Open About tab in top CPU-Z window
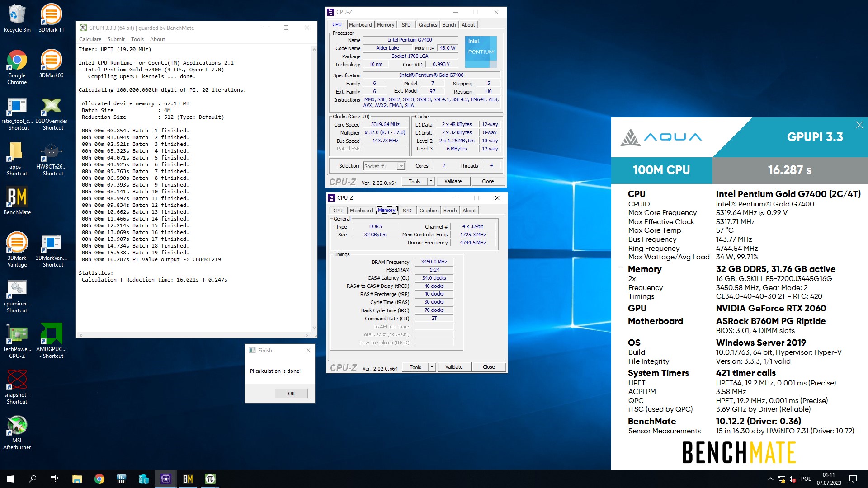This screenshot has width=868, height=488. click(x=468, y=25)
